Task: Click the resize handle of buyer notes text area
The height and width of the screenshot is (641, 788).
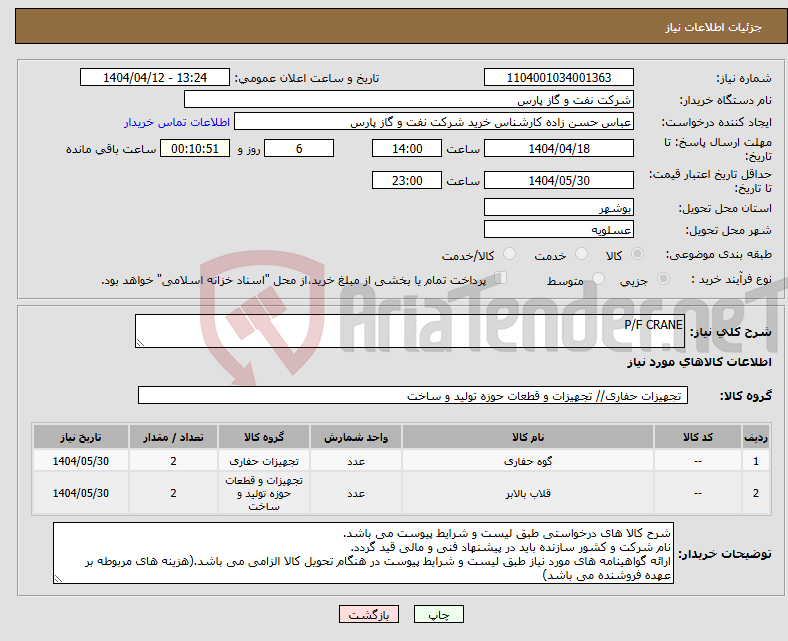Action: 58,579
